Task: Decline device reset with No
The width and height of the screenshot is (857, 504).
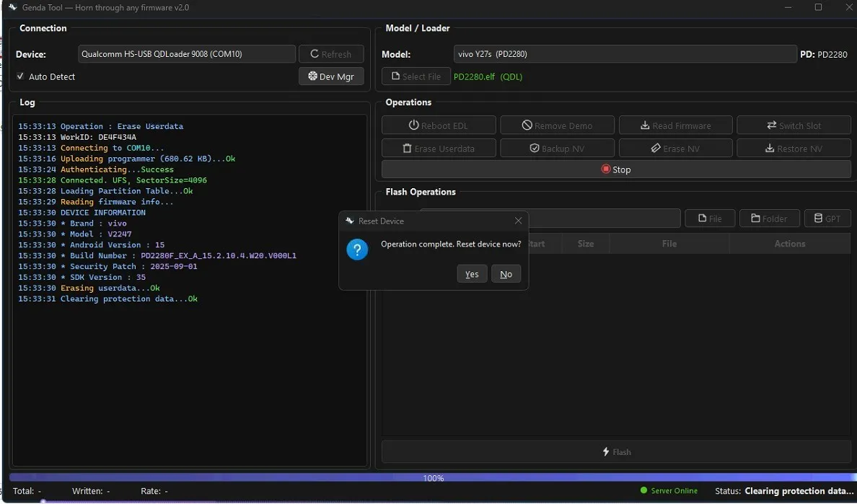Action: tap(506, 274)
